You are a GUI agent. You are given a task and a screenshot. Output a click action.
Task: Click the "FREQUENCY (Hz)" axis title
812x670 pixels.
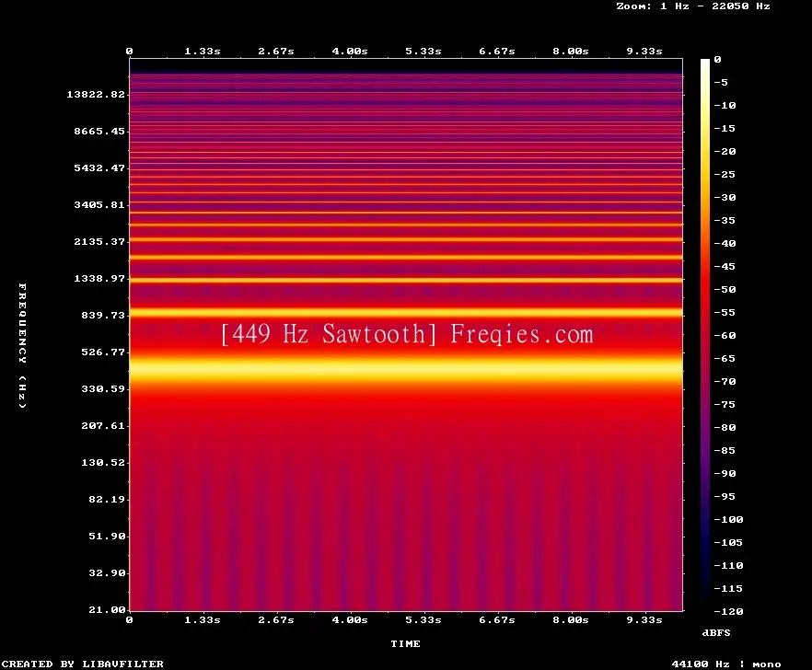pyautogui.click(x=22, y=345)
